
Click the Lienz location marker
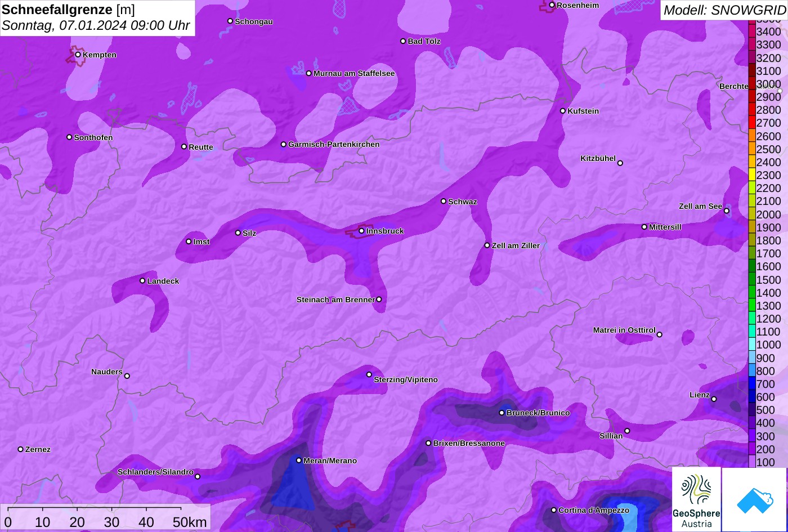[714, 399]
